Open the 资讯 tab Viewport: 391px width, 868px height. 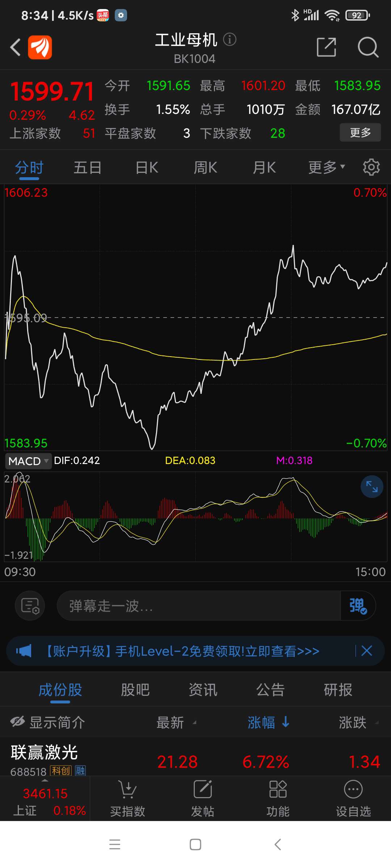[203, 690]
